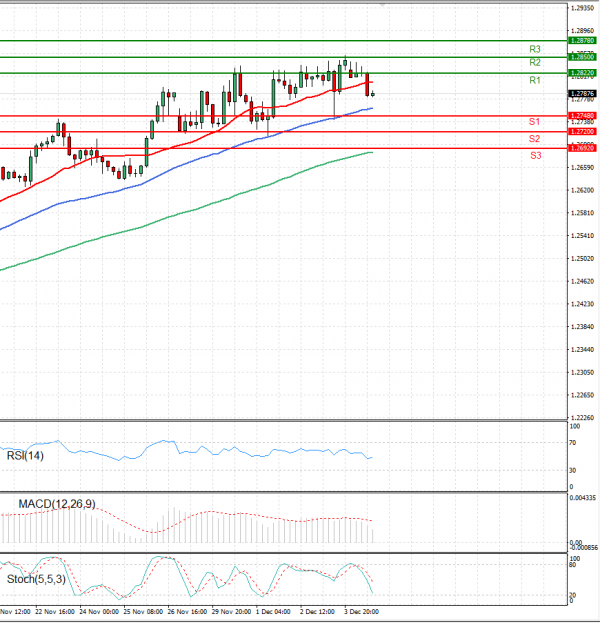This screenshot has width=600, height=623.
Task: Click the 25 Nov 08:00 time axis label
Action: pyautogui.click(x=142, y=609)
